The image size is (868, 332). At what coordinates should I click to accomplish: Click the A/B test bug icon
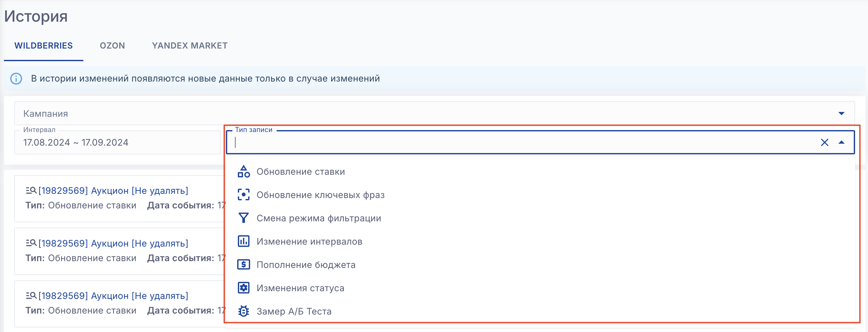coord(243,311)
